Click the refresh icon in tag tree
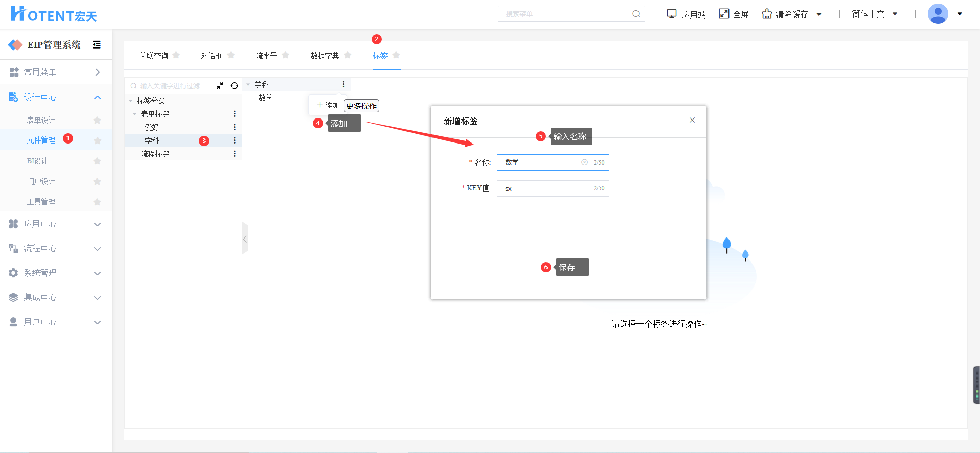 pyautogui.click(x=234, y=86)
